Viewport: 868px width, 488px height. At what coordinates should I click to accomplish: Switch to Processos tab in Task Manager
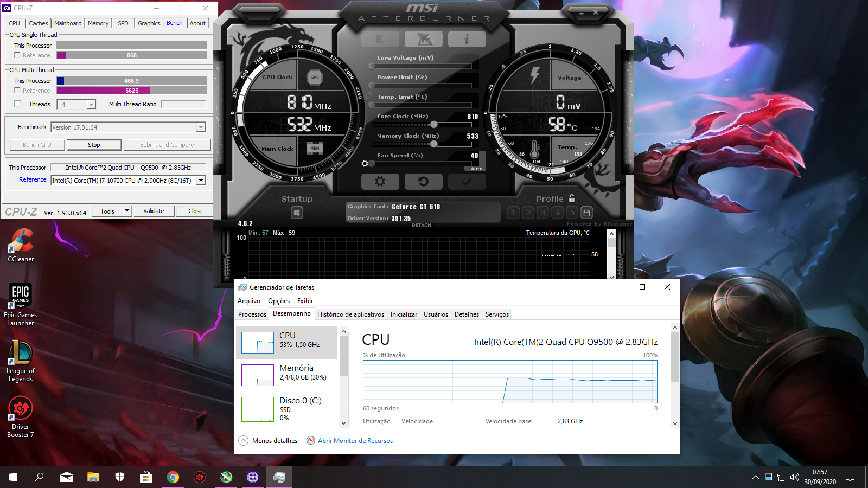coord(252,314)
